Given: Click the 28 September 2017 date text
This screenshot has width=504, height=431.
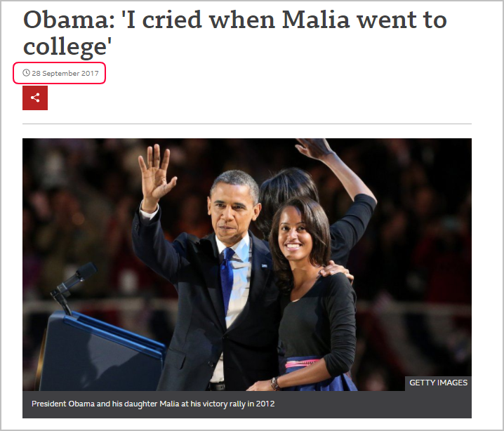Looking at the screenshot, I should (x=65, y=73).
